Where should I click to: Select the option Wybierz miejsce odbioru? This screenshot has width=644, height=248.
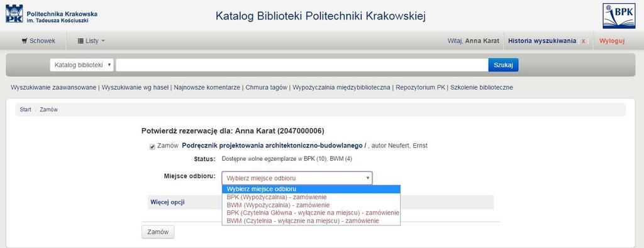point(311,189)
